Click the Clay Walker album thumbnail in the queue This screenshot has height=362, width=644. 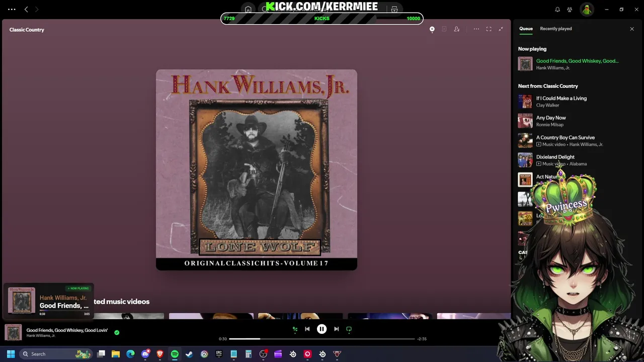525,102
